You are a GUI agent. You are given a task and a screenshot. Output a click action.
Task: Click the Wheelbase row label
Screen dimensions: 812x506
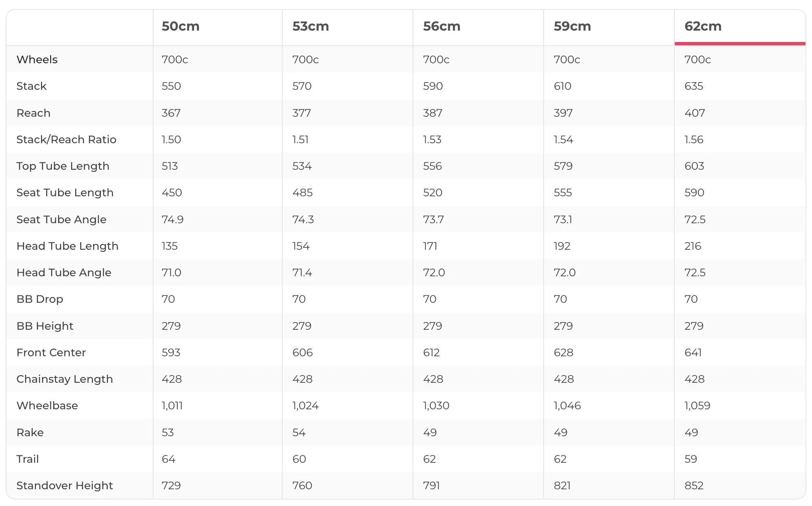tap(47, 406)
